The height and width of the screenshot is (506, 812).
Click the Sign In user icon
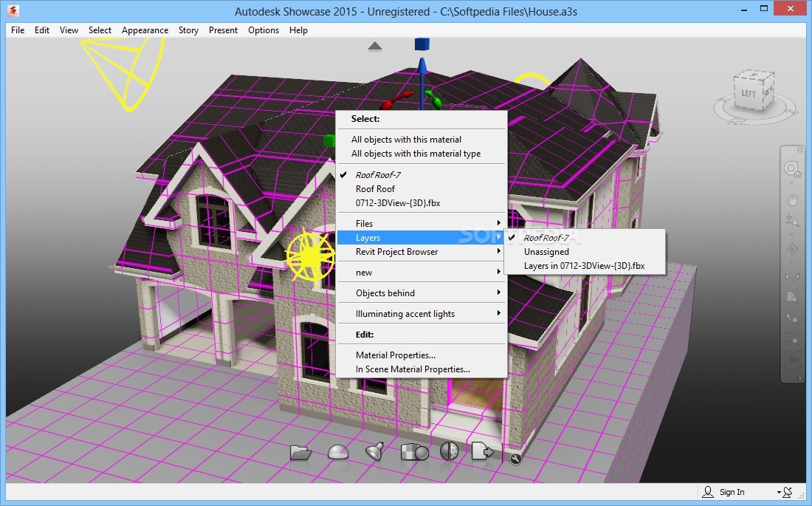707,491
